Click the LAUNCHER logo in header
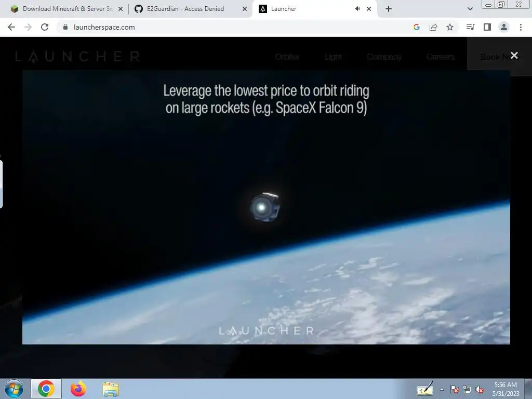This screenshot has width=532, height=399. pos(78,56)
